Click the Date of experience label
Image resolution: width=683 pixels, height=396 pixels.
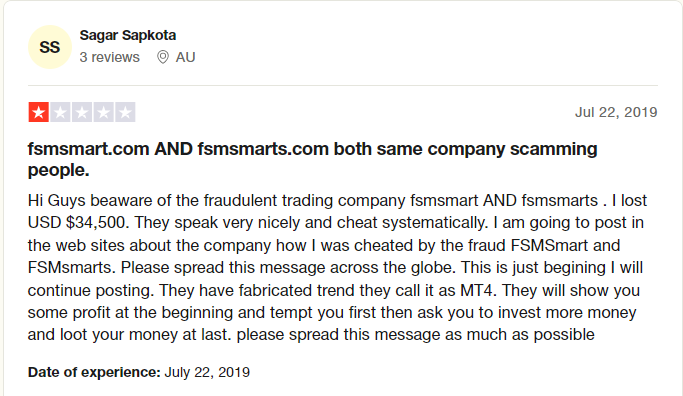(x=94, y=372)
